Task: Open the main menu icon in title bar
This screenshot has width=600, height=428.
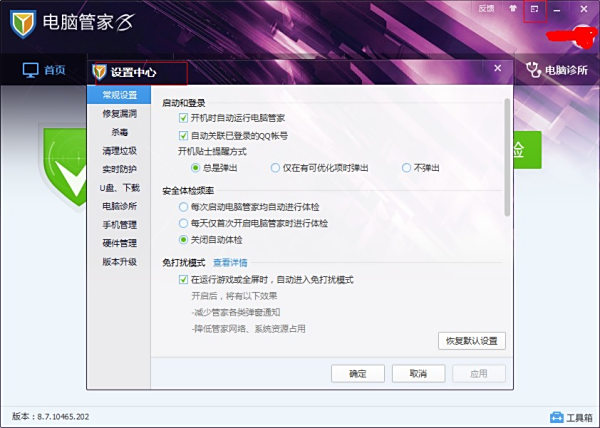Action: (x=535, y=9)
